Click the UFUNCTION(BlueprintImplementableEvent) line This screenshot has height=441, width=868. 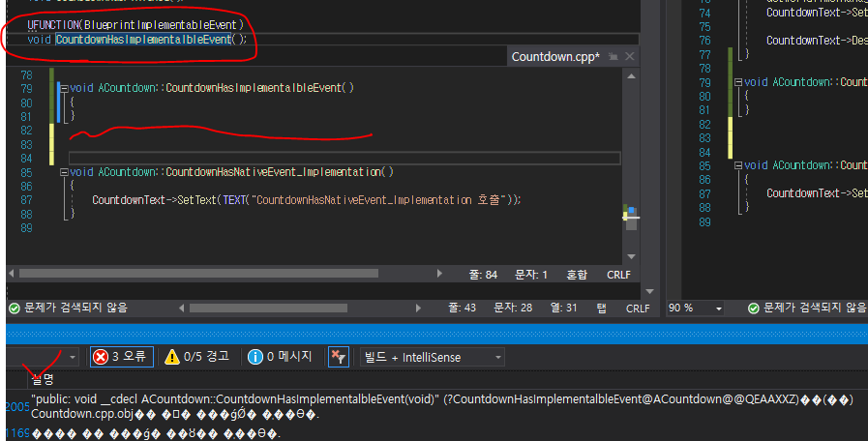pyautogui.click(x=135, y=25)
